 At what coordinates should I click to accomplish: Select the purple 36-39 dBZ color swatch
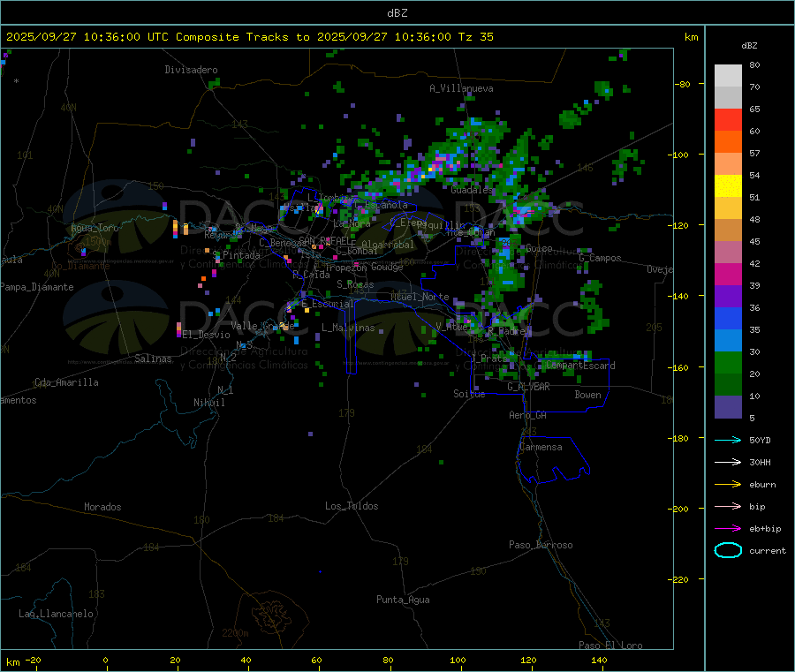(728, 297)
